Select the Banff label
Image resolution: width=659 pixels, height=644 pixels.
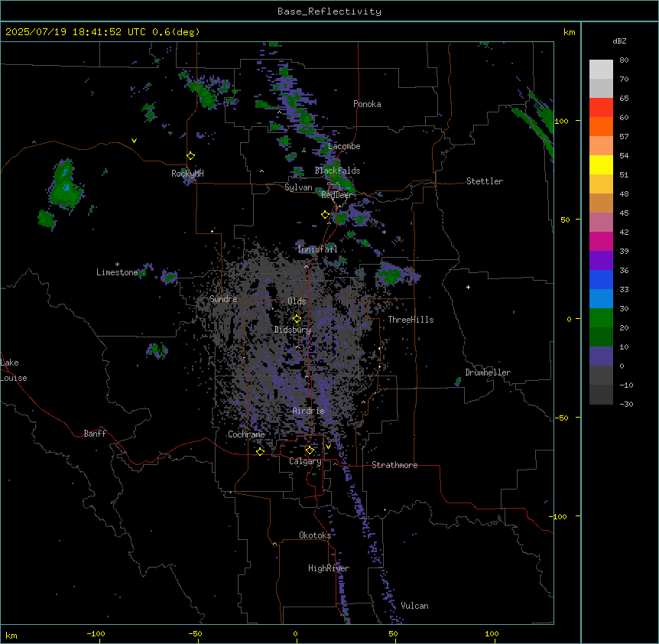95,434
